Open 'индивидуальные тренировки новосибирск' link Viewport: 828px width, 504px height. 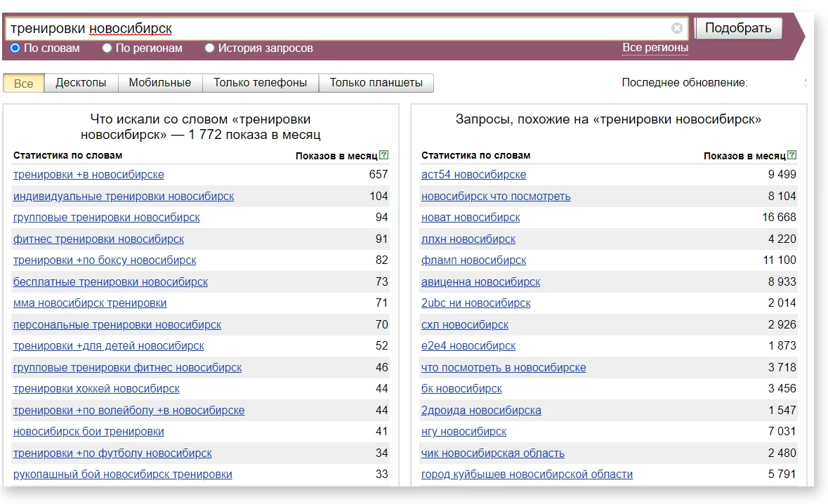pos(124,197)
